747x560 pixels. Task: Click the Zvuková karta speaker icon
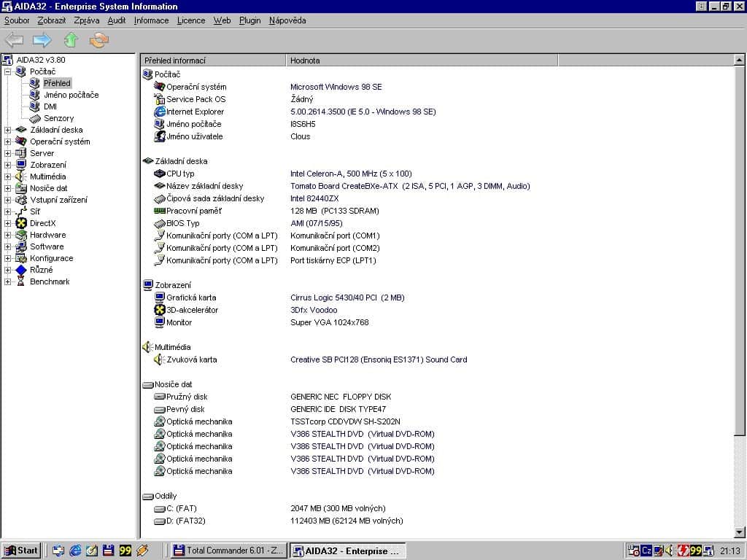(x=160, y=359)
